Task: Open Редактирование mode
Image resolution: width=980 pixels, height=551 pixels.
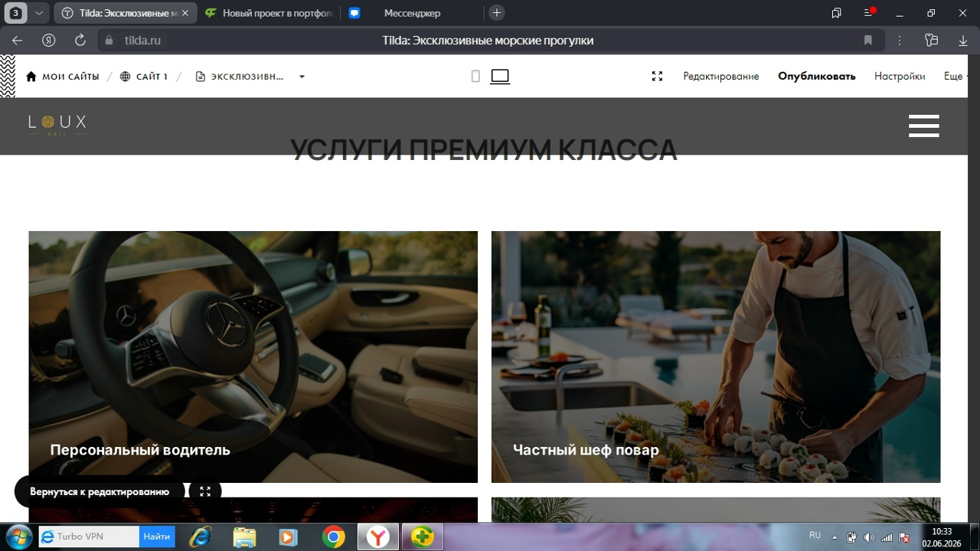Action: click(x=721, y=77)
